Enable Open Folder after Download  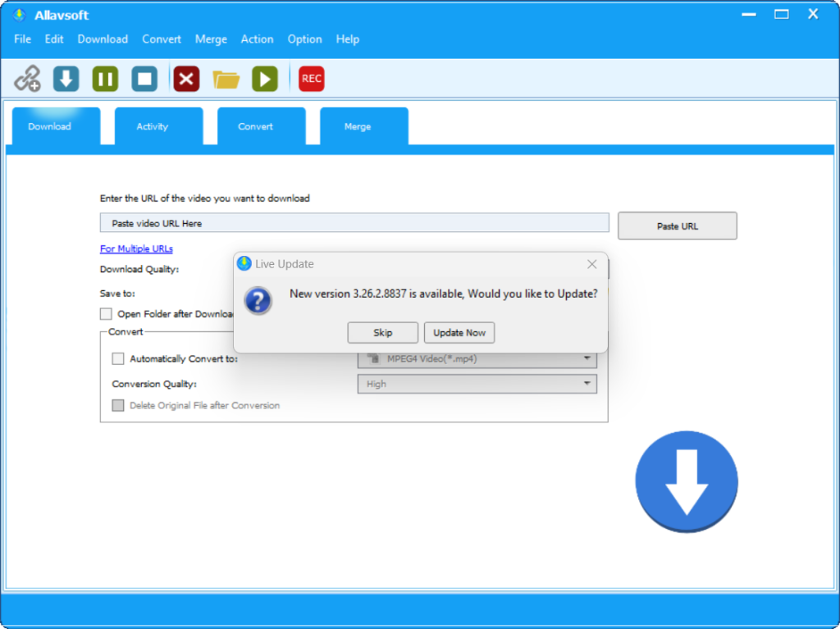point(106,313)
